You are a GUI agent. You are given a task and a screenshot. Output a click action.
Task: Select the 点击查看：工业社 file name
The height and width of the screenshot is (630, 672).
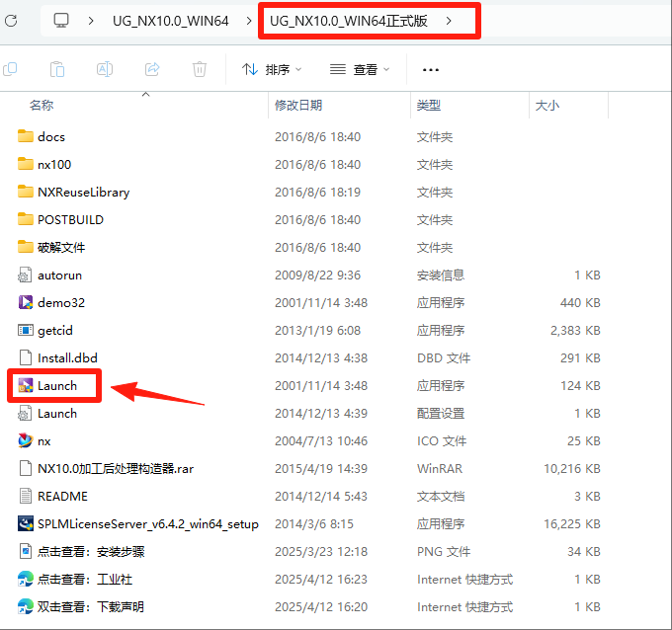(x=85, y=580)
